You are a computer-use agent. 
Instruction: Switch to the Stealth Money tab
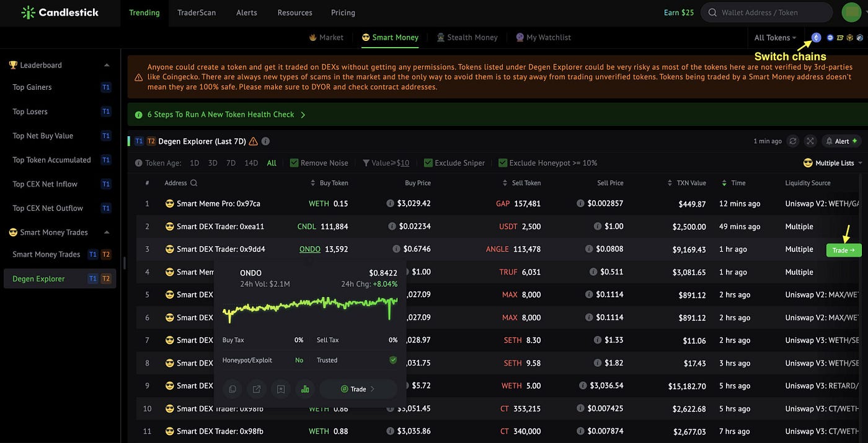coord(467,38)
